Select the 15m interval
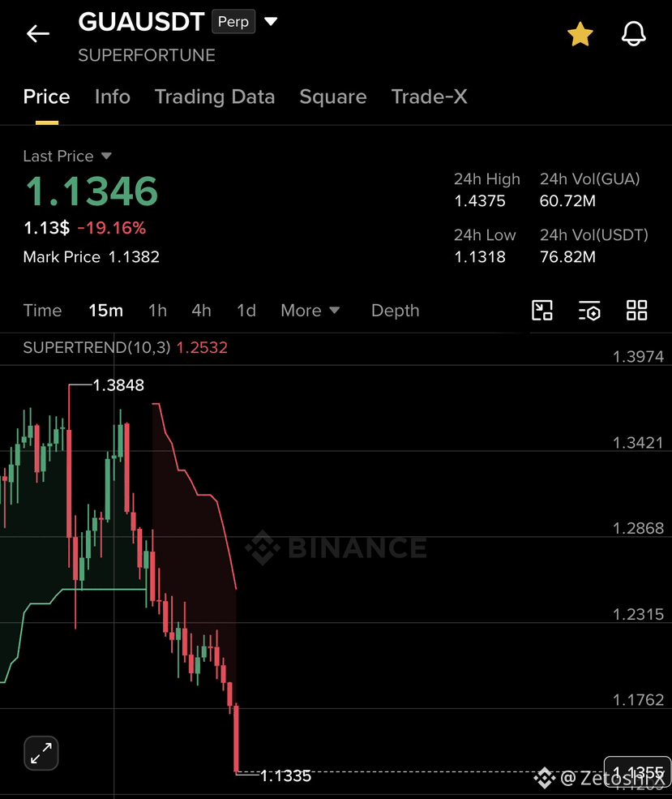Viewport: 672px width, 799px height. (106, 311)
